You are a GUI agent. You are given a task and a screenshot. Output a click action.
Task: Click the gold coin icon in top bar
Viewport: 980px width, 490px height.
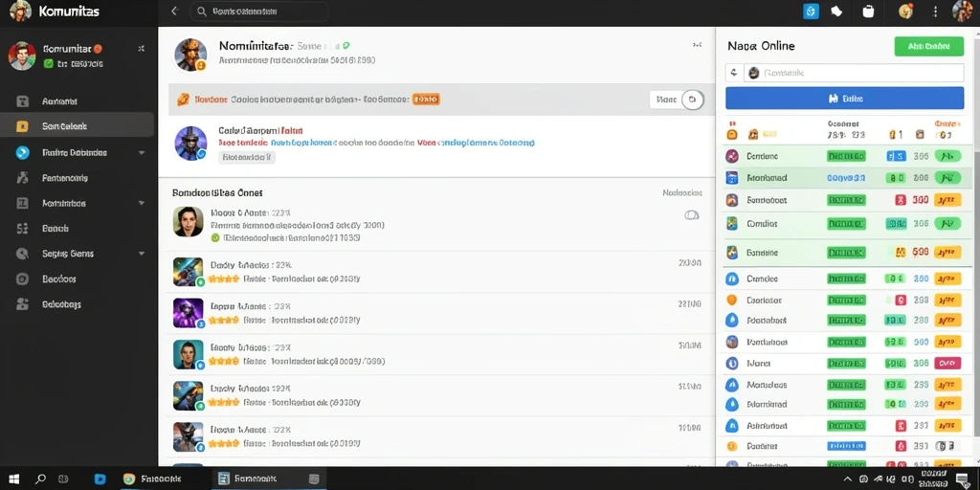point(905,11)
